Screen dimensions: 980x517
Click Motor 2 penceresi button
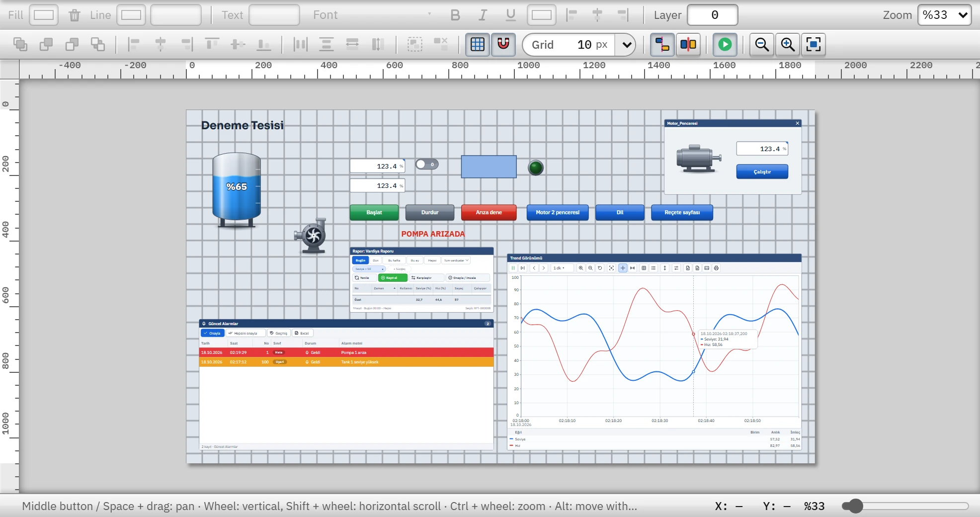pyautogui.click(x=558, y=212)
